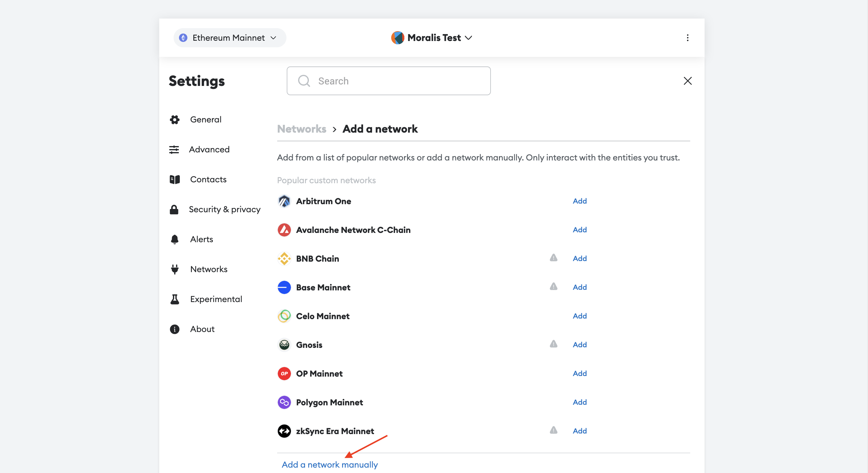Click the Gnosis logo

pyautogui.click(x=284, y=345)
